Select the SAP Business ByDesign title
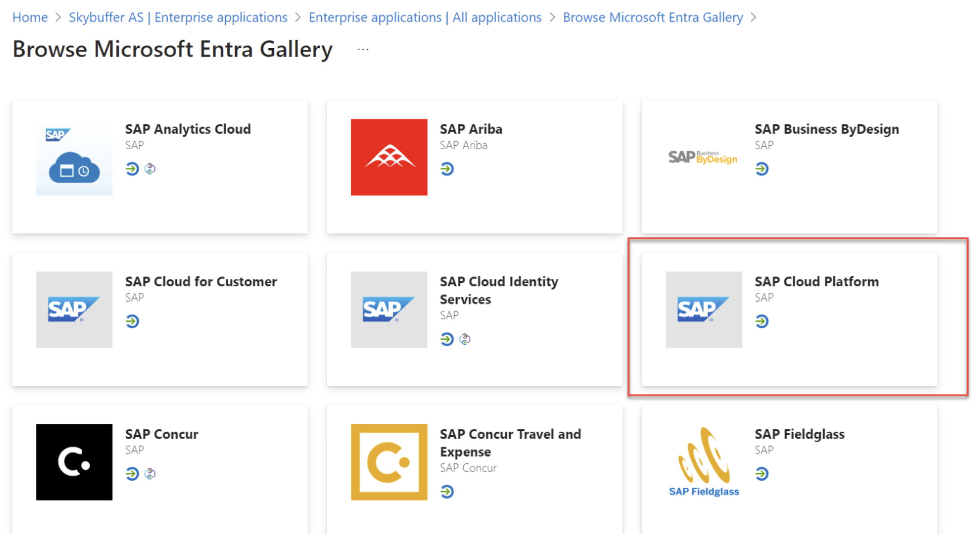Screen dimensions: 980x538 pos(827,129)
